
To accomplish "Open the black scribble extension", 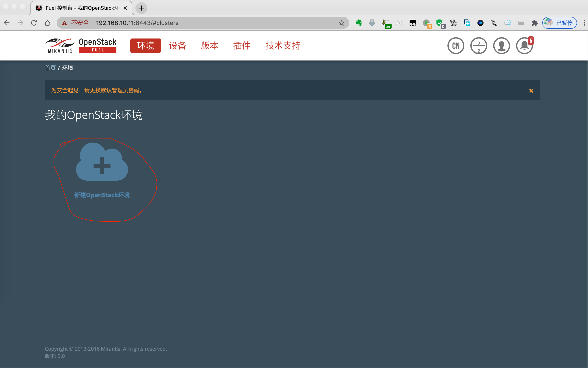I will tap(494, 23).
